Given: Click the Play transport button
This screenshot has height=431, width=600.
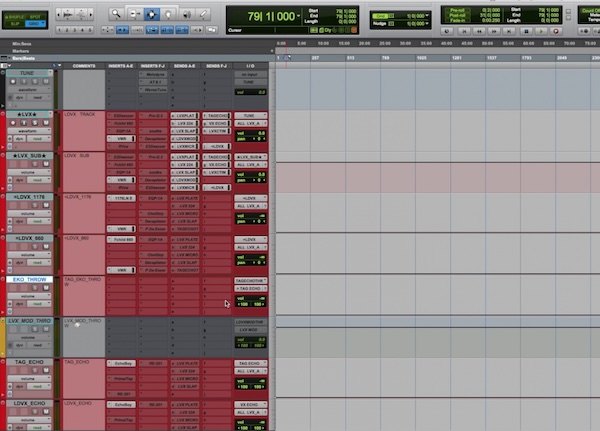Looking at the screenshot, I should point(541,31).
